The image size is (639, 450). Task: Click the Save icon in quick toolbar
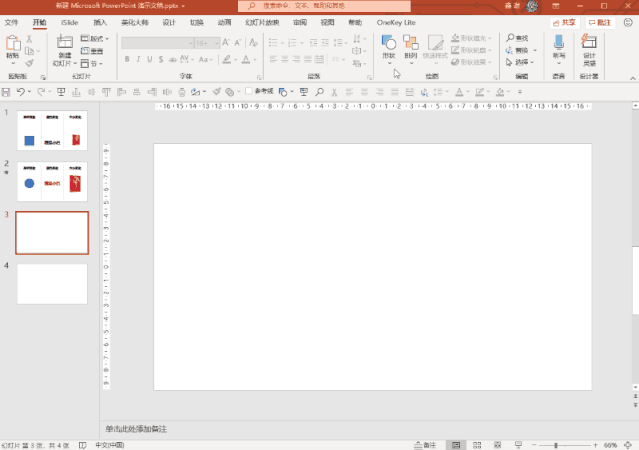(x=7, y=92)
